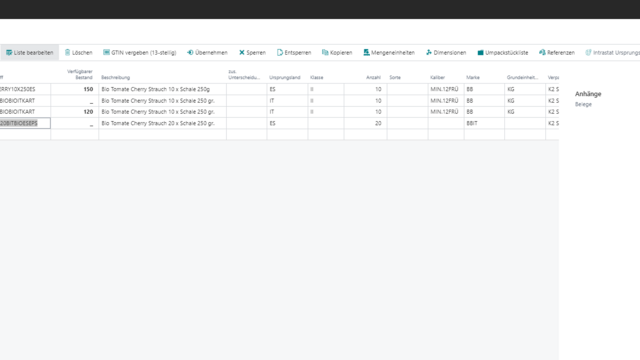The image size is (640, 360).
Task: Open Dimensionen action text
Action: click(x=450, y=53)
